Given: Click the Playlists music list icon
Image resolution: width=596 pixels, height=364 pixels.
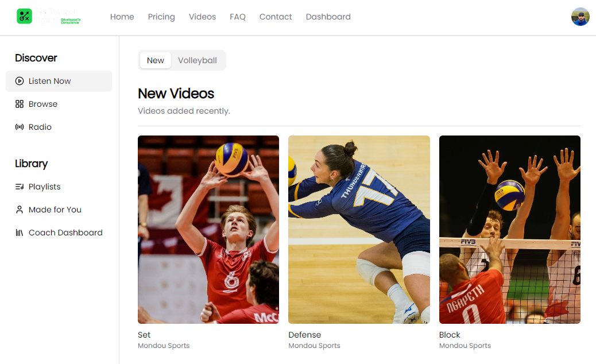Looking at the screenshot, I should coord(20,187).
